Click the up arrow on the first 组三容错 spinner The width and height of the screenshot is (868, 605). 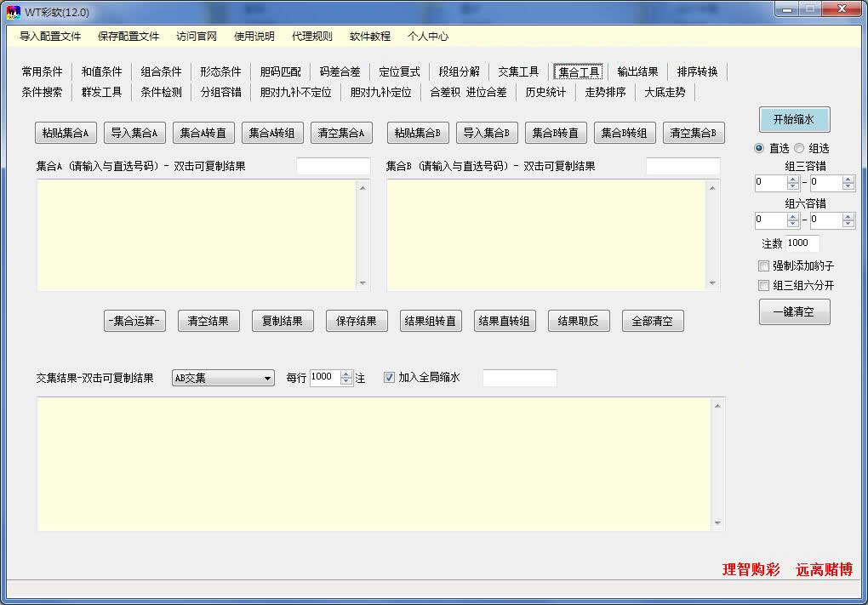tap(791, 178)
